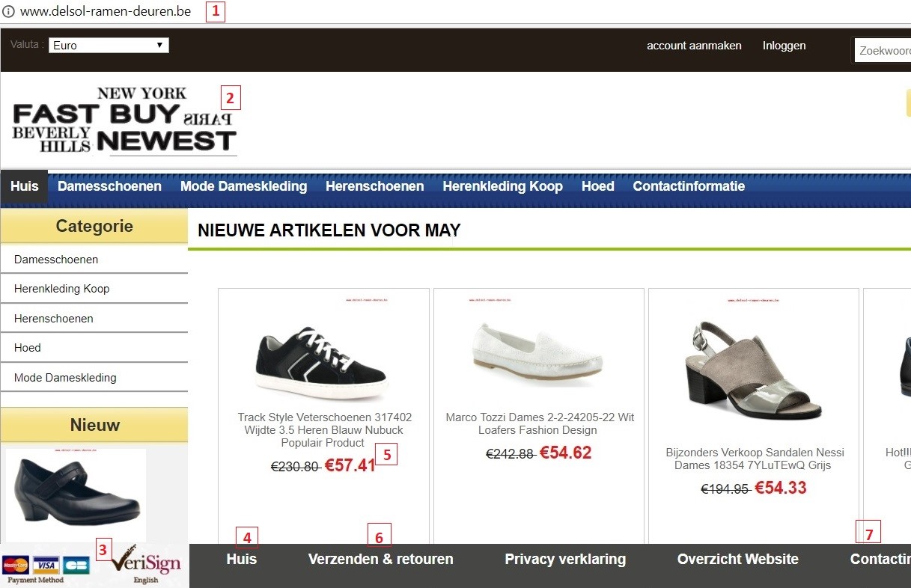Click the English link under VeriSign
Viewport: 911px width, 588px height.
(147, 578)
